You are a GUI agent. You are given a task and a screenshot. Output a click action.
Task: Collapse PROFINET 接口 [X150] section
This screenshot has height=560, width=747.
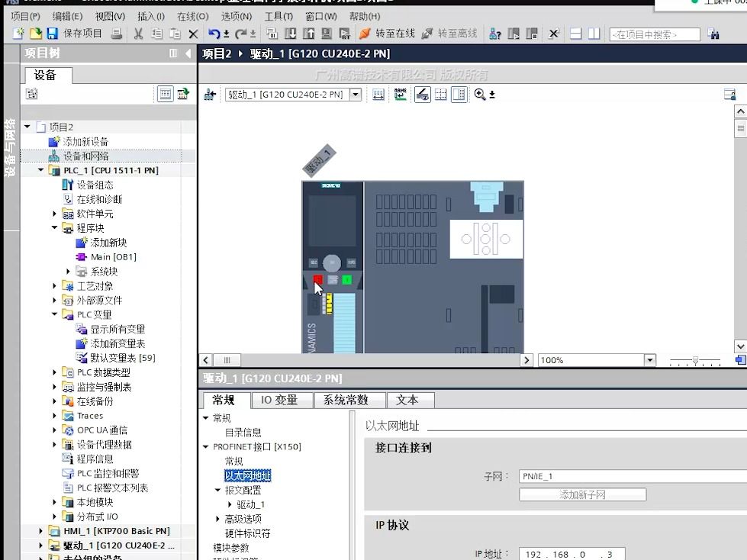tap(206, 446)
